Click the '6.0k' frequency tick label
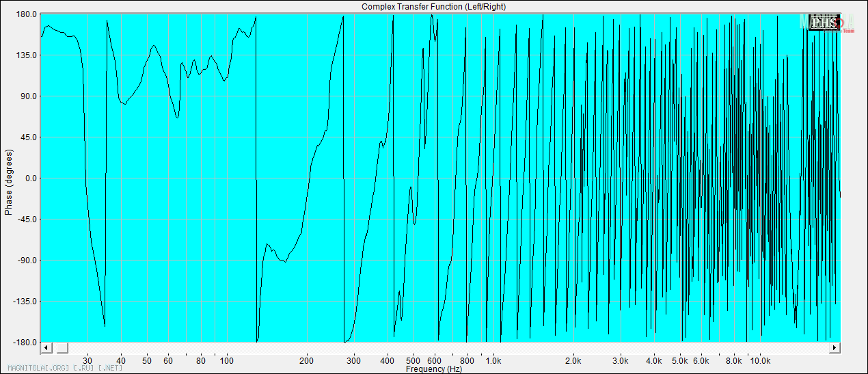Screen dimensions: 868x374 coord(700,360)
